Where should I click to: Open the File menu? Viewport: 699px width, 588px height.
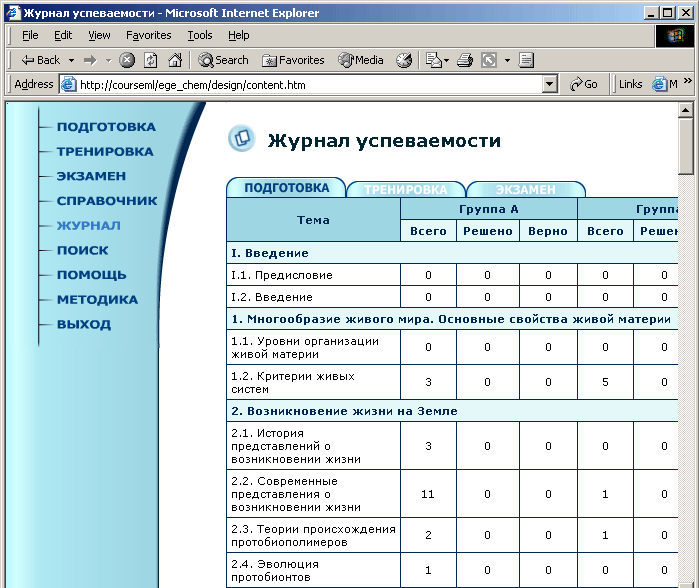click(x=30, y=35)
